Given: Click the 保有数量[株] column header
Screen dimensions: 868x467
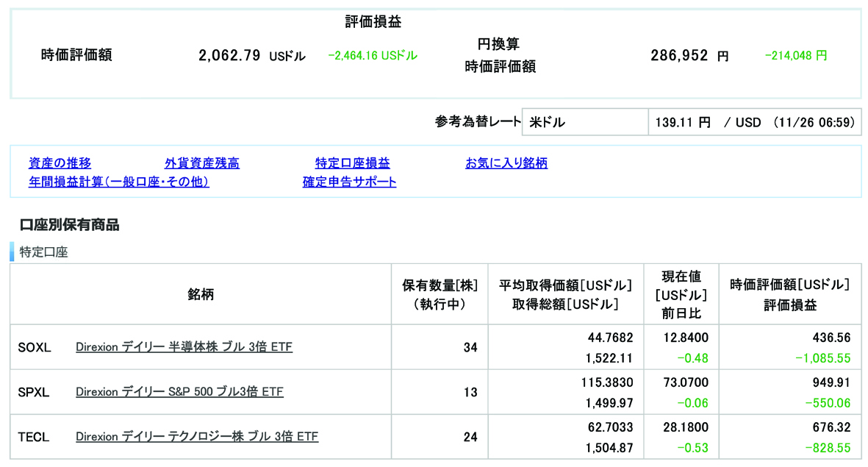Looking at the screenshot, I should (440, 285).
